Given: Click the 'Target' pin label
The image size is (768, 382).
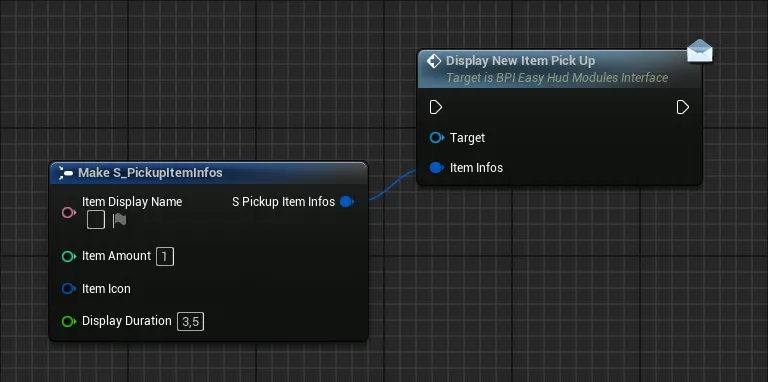Looking at the screenshot, I should click(x=467, y=138).
